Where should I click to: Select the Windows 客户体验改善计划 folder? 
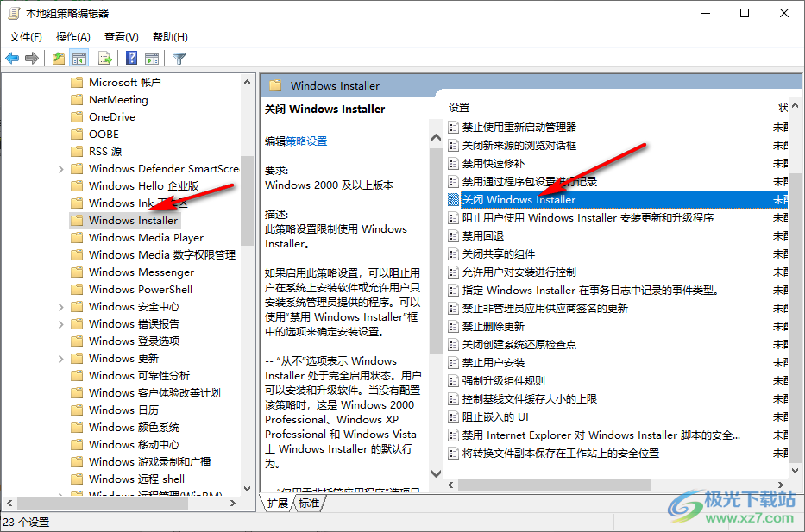coord(154,393)
